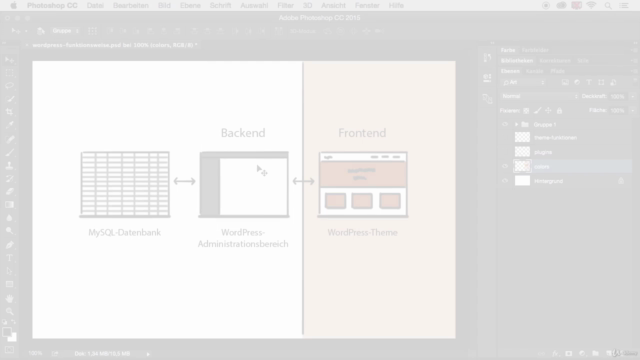Switch to the Korrekturen tab

(x=555, y=61)
